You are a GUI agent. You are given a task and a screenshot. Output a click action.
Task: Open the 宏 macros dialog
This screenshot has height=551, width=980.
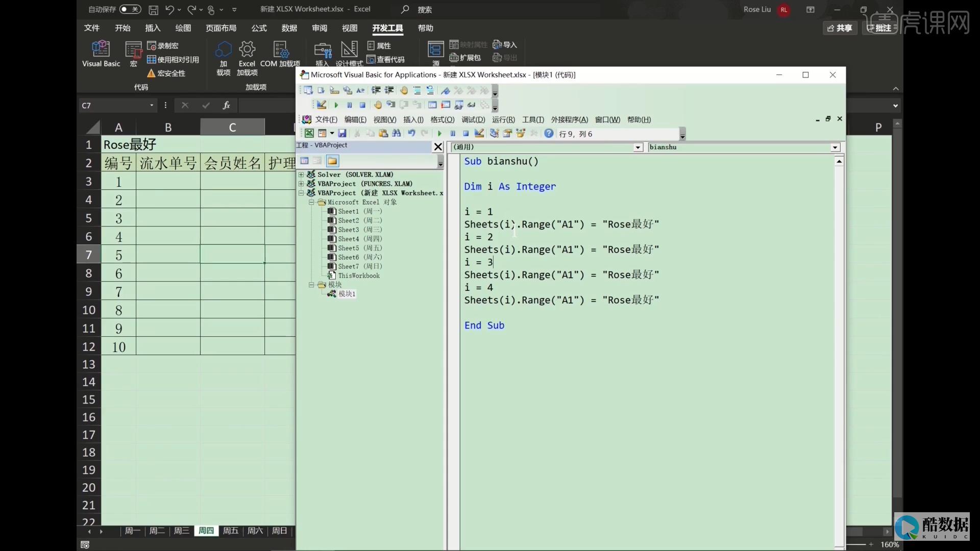coord(134,54)
